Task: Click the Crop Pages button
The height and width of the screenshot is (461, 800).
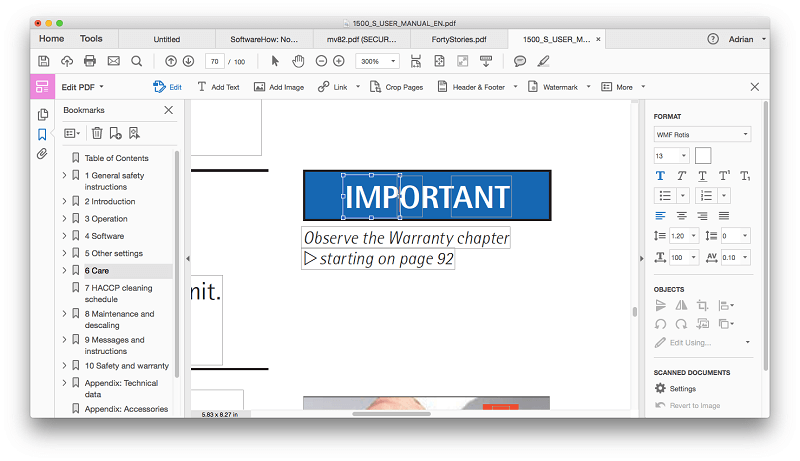Action: coord(396,87)
